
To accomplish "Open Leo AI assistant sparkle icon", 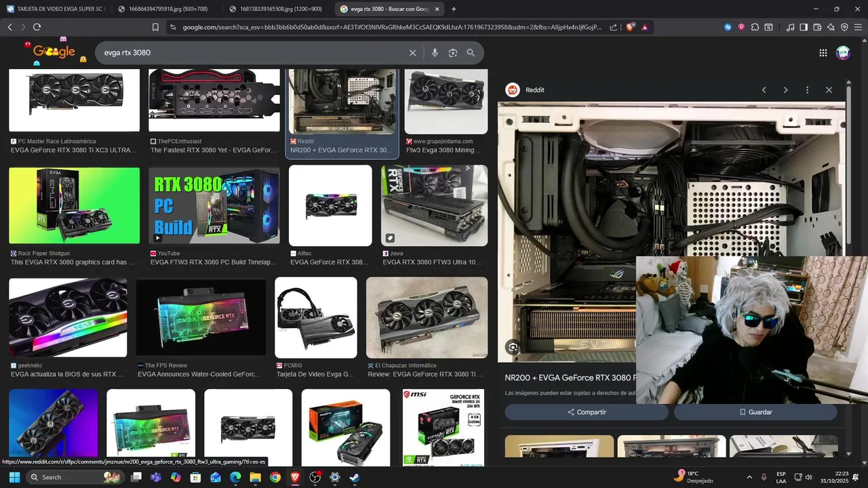I will pyautogui.click(x=831, y=27).
